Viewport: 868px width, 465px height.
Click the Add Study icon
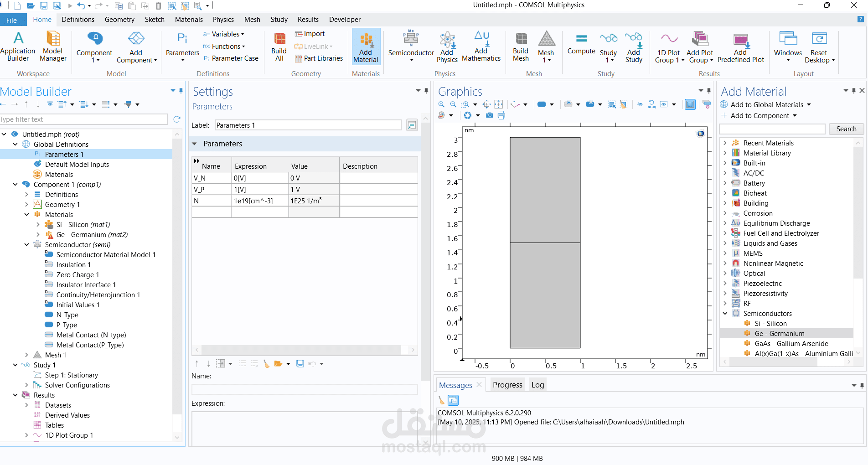634,47
